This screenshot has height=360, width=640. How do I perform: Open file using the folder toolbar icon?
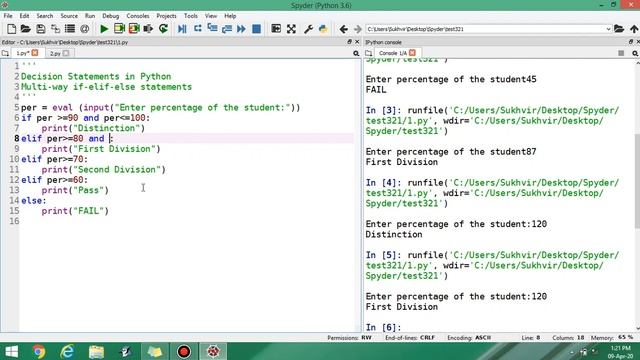[26, 29]
